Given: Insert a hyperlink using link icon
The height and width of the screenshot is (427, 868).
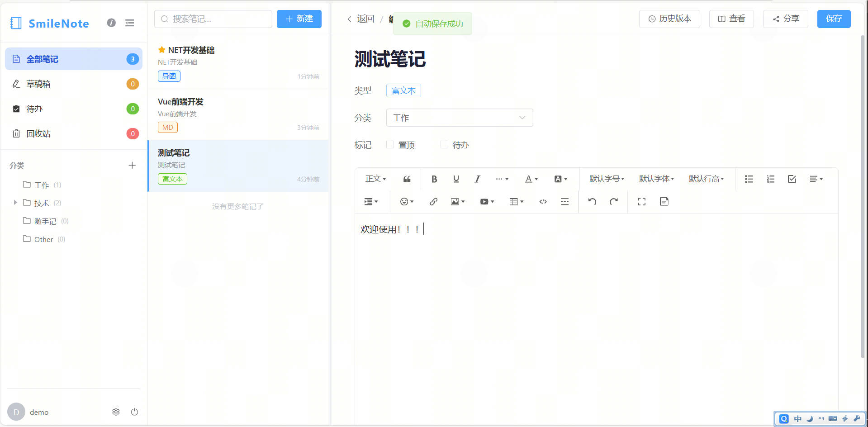Looking at the screenshot, I should pyautogui.click(x=433, y=202).
